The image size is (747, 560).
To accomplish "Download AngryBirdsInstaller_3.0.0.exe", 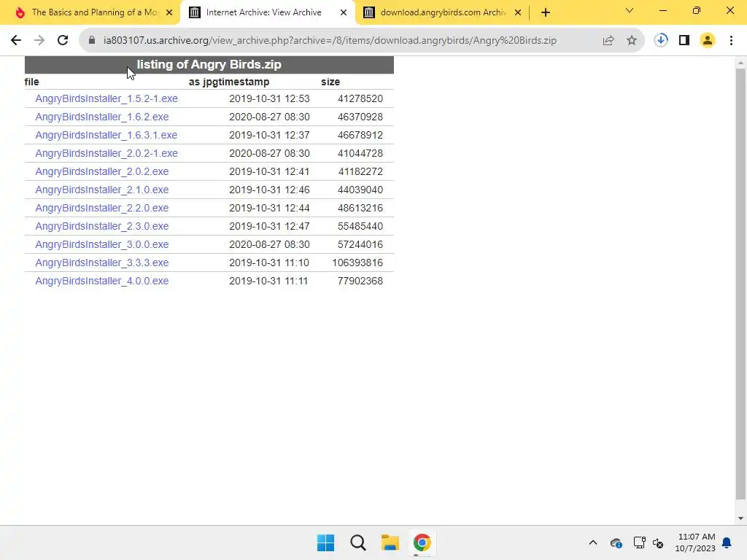I will [x=102, y=244].
